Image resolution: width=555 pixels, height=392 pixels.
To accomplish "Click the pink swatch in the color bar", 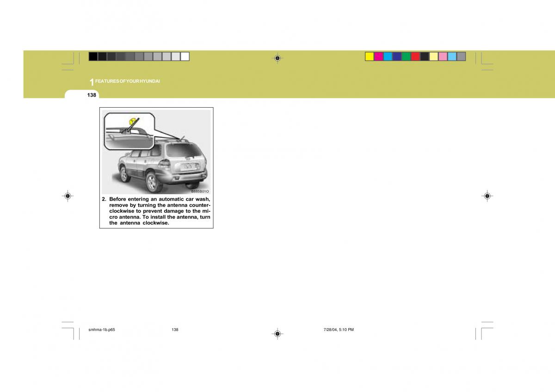I will [x=443, y=56].
